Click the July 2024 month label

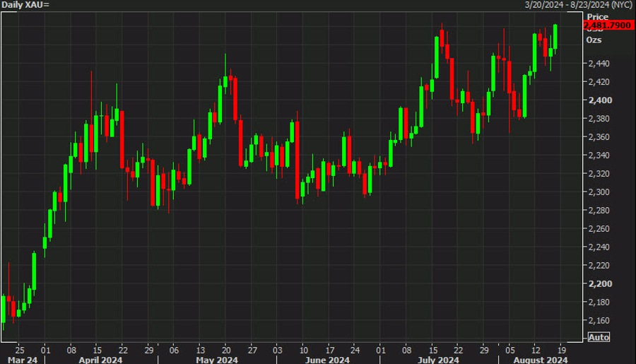coord(438,360)
